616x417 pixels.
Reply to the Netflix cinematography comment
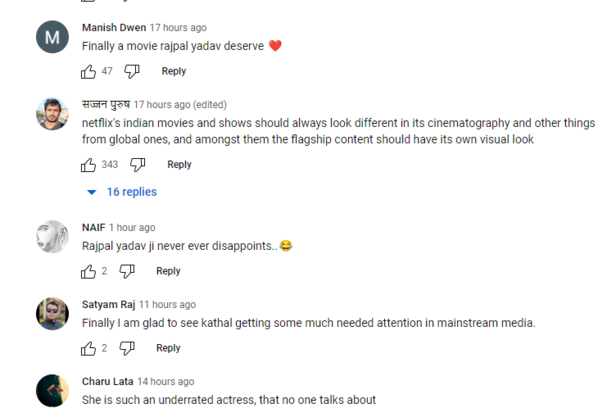[x=179, y=164]
